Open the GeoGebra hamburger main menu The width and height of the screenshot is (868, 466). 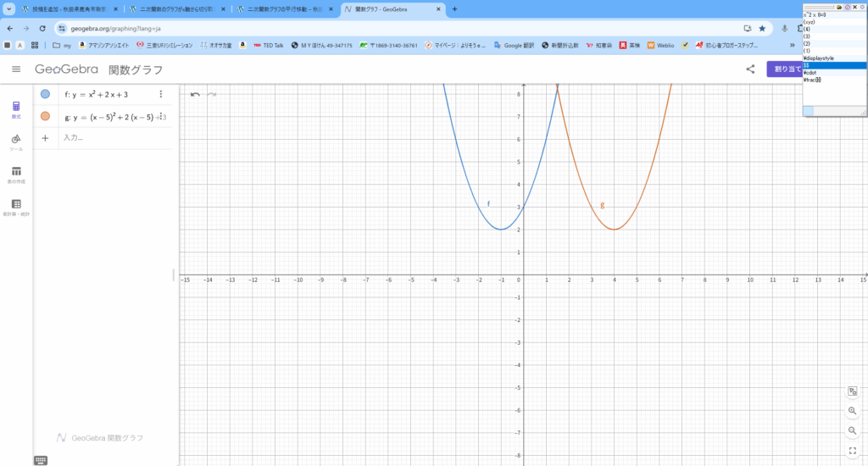(x=16, y=69)
